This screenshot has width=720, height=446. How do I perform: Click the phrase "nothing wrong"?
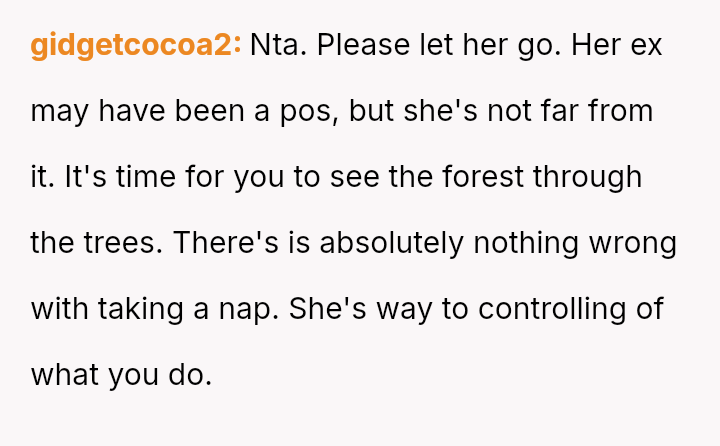tap(575, 244)
